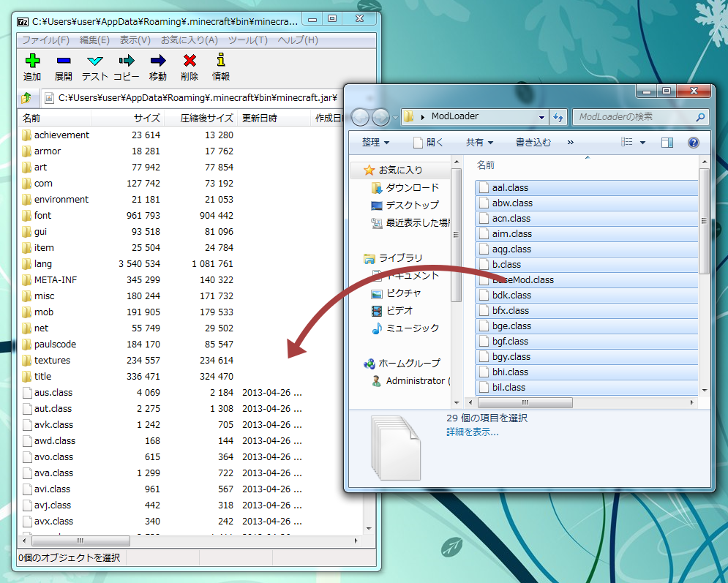Click the Copy (コピー) arrow icon
Image resolution: width=728 pixels, height=583 pixels.
tap(127, 60)
